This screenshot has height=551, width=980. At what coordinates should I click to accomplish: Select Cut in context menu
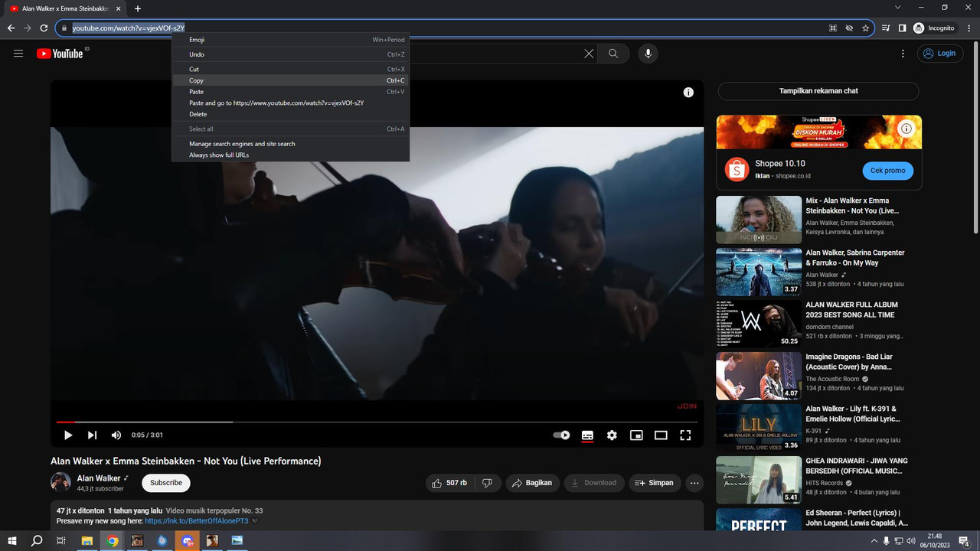click(x=291, y=69)
